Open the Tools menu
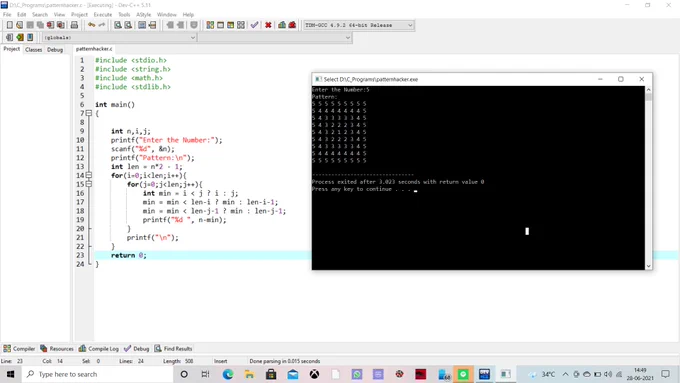This screenshot has height=383, width=680. (x=124, y=14)
